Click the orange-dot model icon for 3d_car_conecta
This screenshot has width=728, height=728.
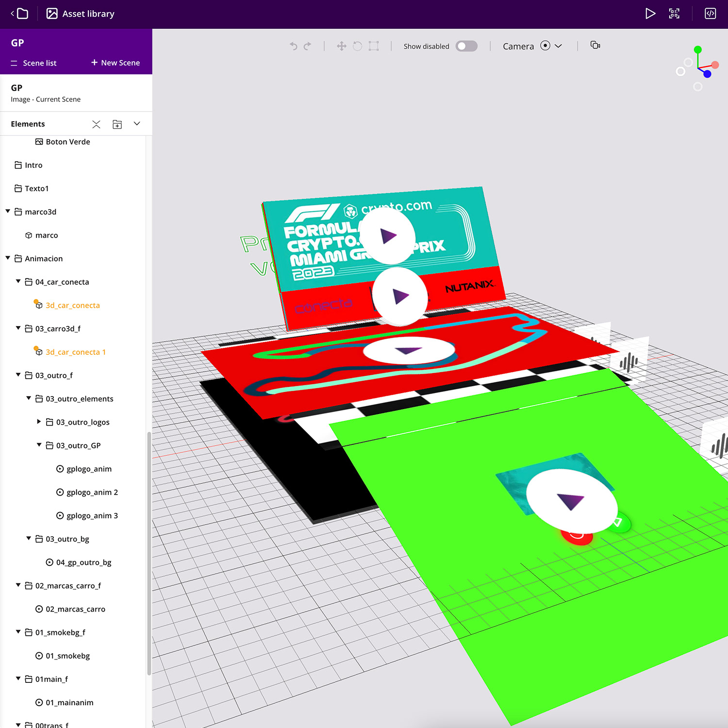[x=38, y=304]
